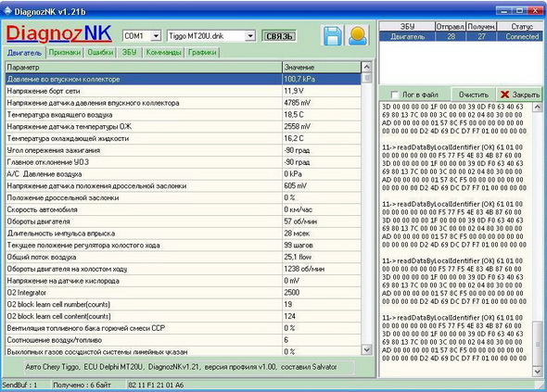Click the Параметр column header

point(144,67)
